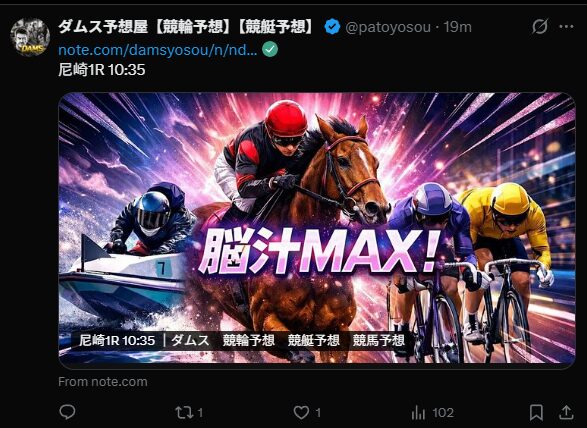Open the ダムス予想屋 display name

point(185,27)
